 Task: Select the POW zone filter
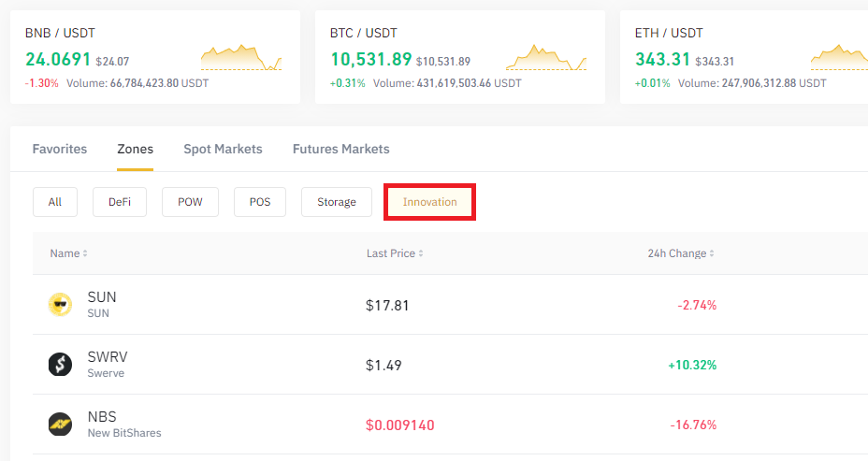[x=190, y=202]
